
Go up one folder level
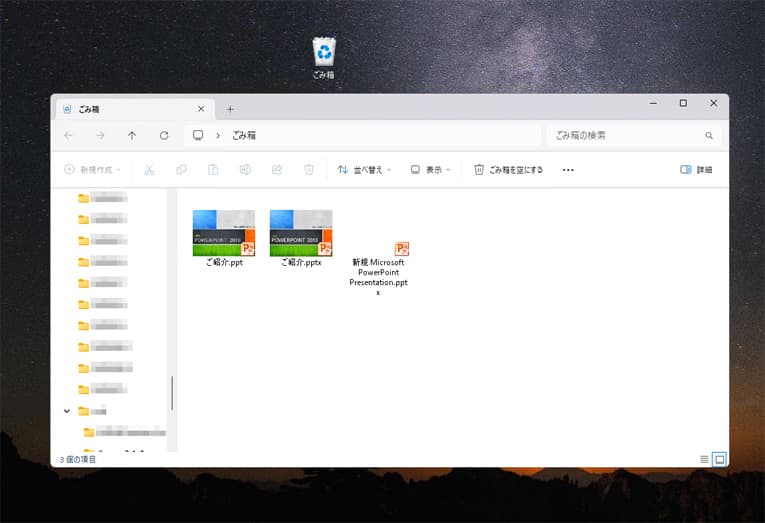click(132, 135)
